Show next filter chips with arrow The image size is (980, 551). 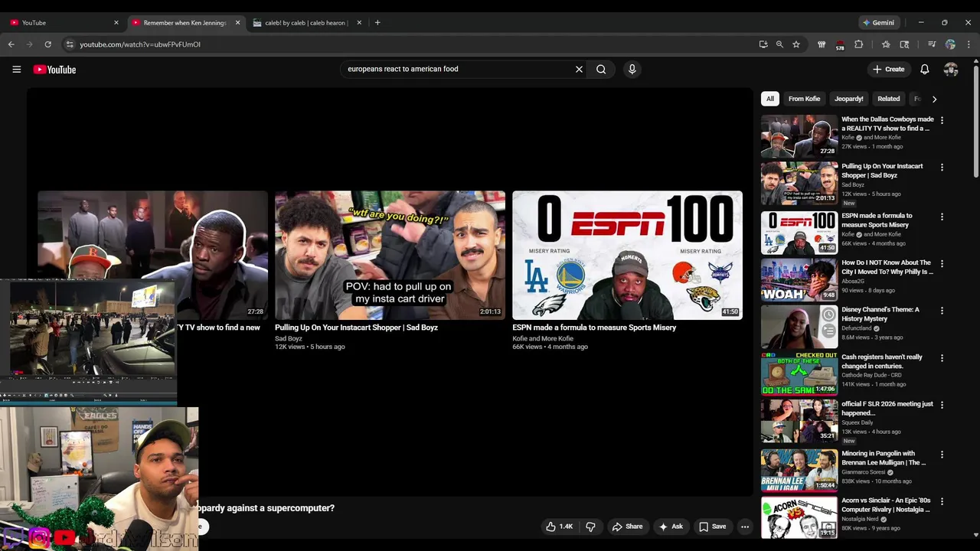(x=934, y=99)
